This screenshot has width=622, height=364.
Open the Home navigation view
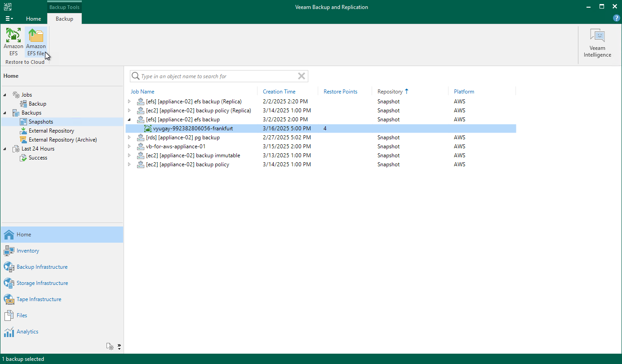pos(62,235)
